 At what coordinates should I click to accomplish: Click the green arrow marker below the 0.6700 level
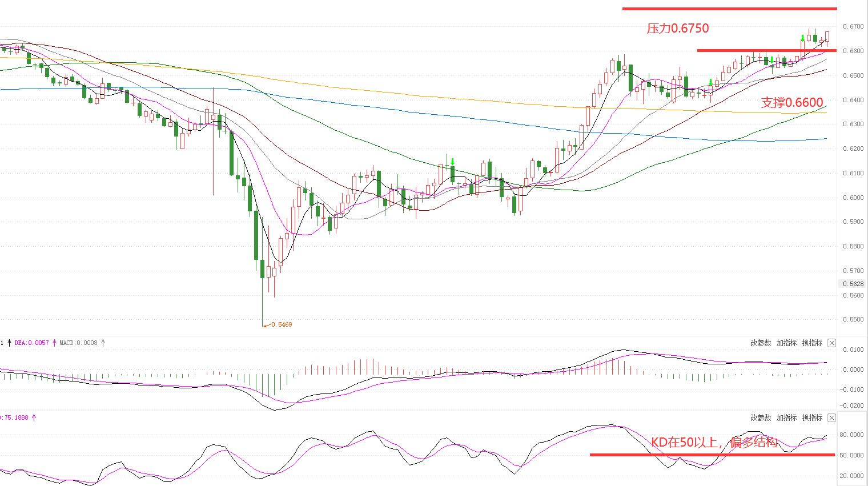tap(802, 38)
